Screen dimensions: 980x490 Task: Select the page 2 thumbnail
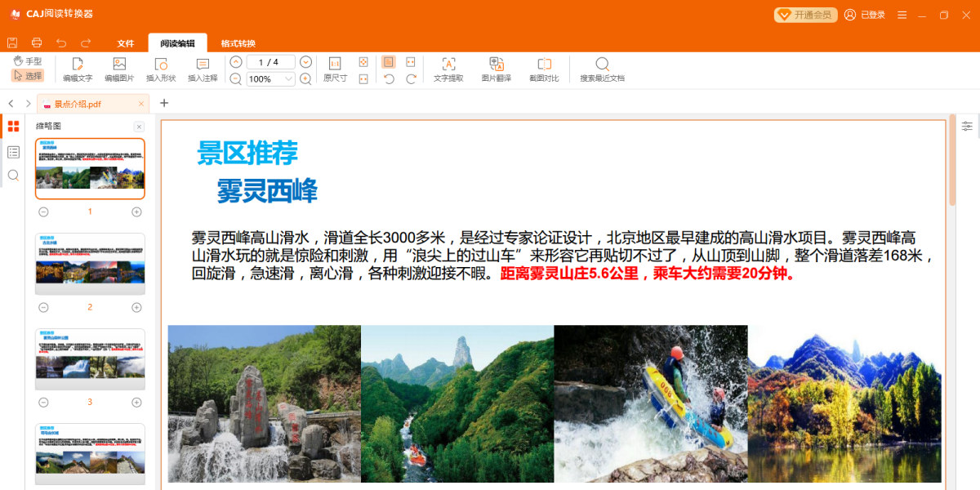90,264
